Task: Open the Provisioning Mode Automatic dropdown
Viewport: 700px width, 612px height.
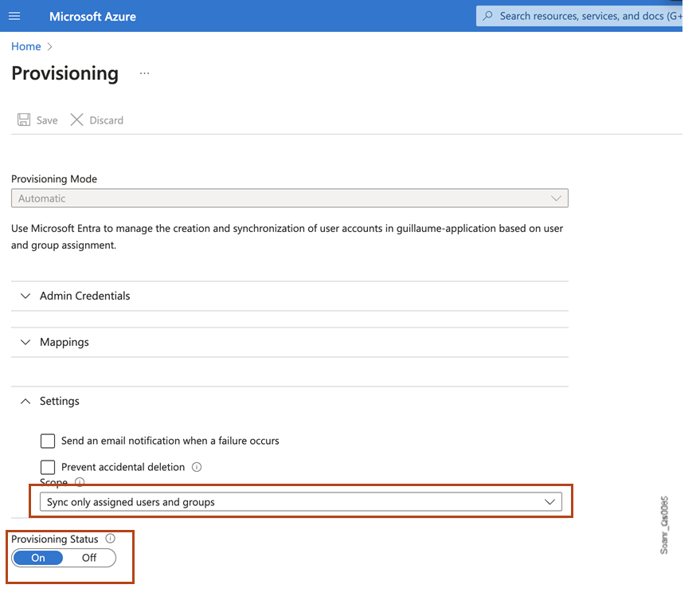Action: pos(290,198)
